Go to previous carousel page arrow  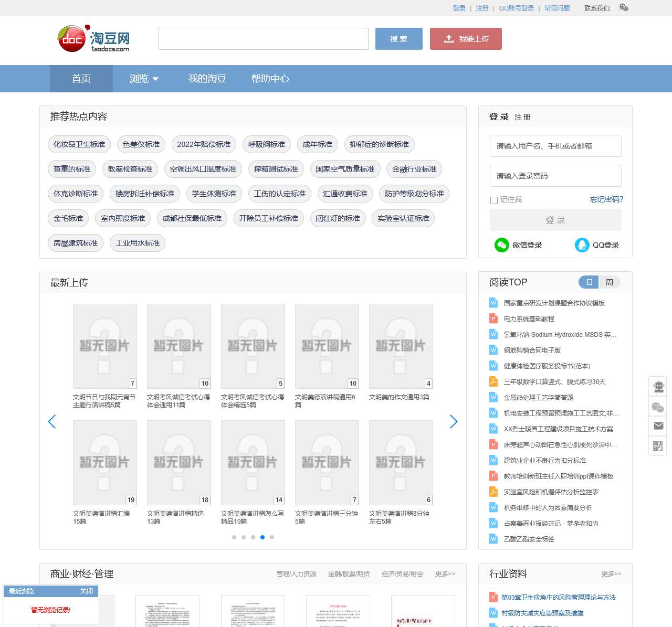pos(52,421)
